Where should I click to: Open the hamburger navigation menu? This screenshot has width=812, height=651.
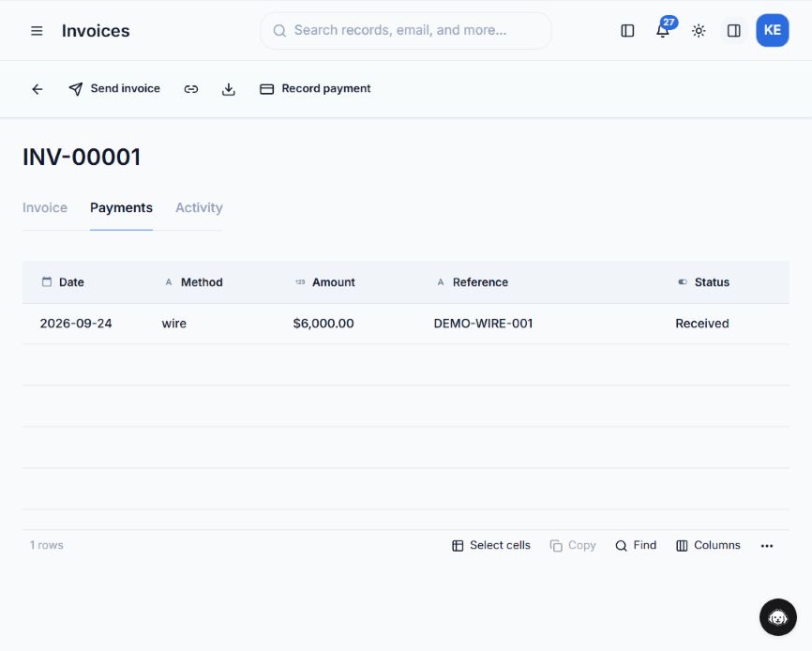tap(37, 31)
